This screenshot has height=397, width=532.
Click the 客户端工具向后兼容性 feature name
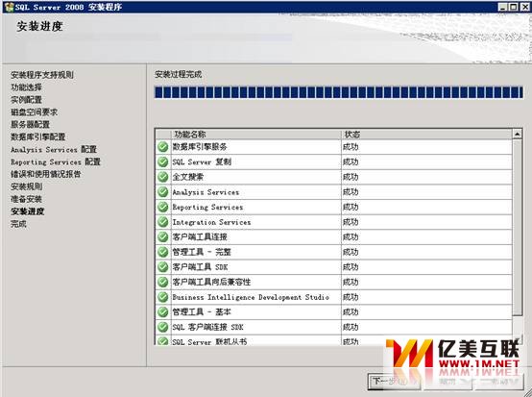[x=211, y=282]
